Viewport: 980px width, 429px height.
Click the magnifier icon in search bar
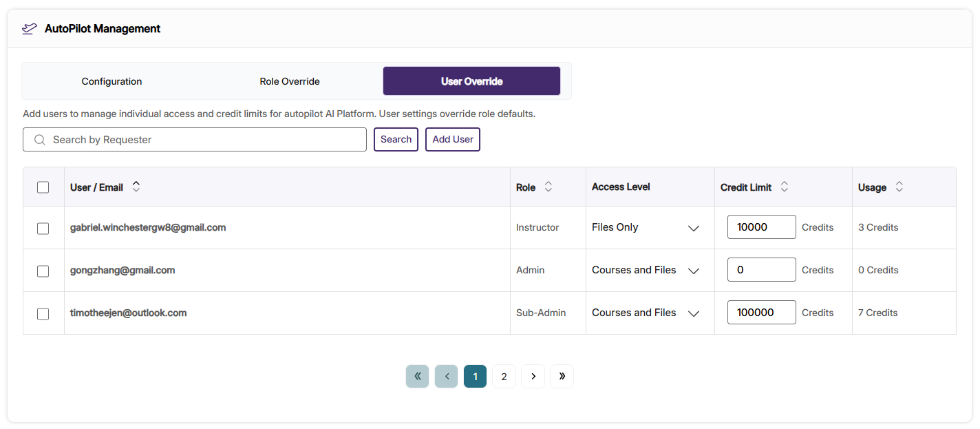tap(39, 139)
